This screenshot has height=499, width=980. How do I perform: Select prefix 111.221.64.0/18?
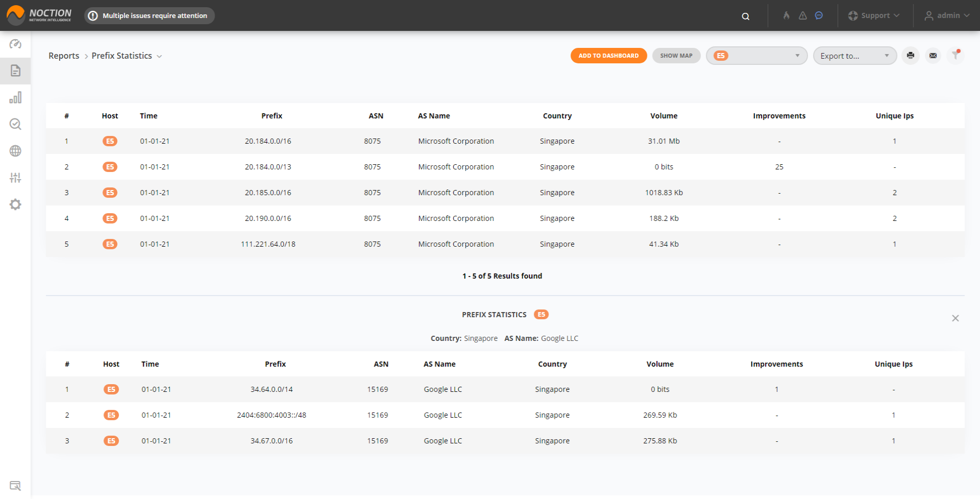click(268, 244)
